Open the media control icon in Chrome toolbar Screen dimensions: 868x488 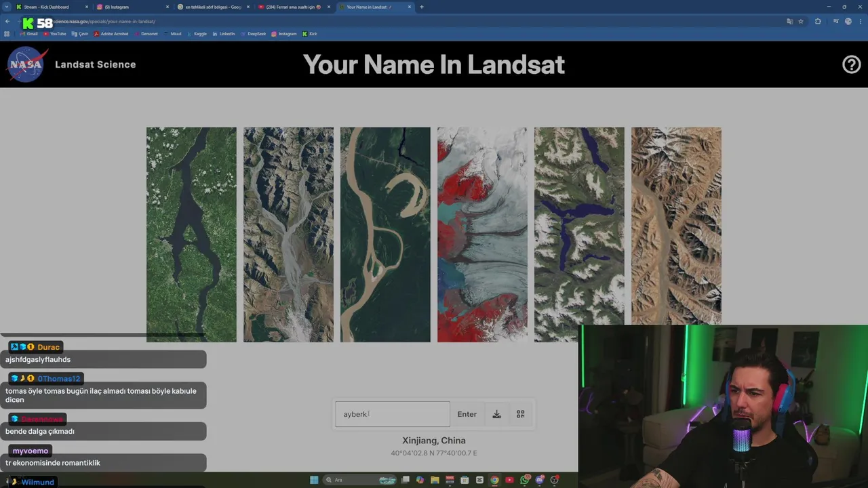[x=836, y=21]
